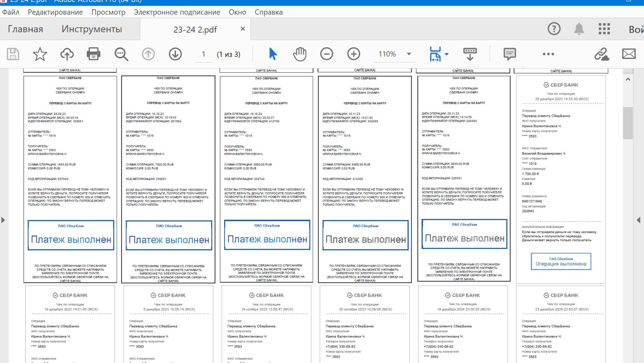The width and height of the screenshot is (644, 363).
Task: Switch to the Инструменты tab
Action: (x=92, y=29)
